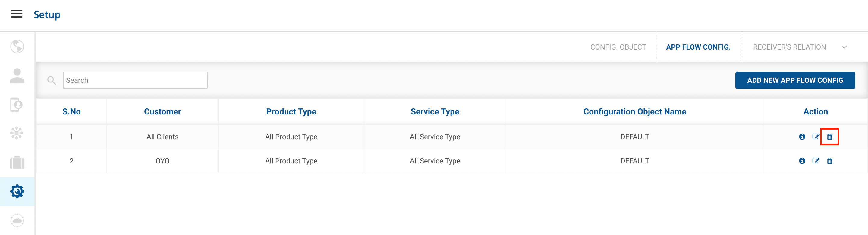View info for All Clients row
This screenshot has width=868, height=235.
pyautogui.click(x=802, y=137)
